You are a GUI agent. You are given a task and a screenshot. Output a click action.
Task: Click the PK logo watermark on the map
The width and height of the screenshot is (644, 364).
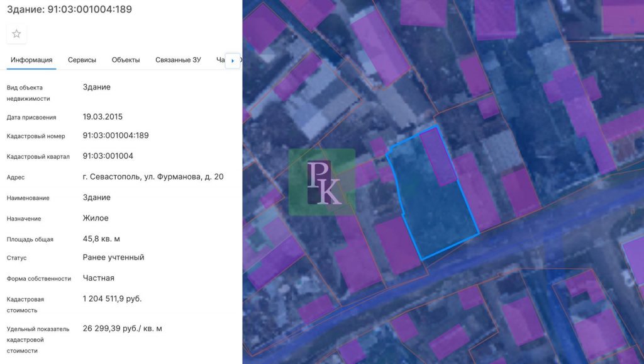(322, 182)
